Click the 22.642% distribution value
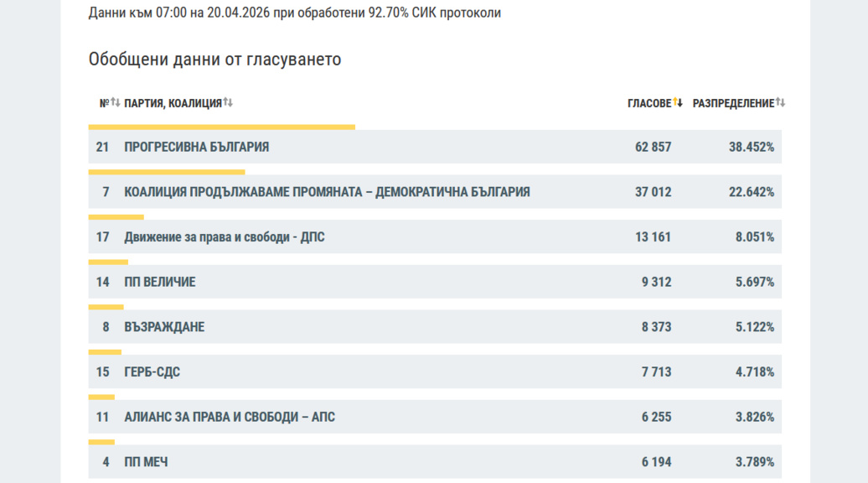The image size is (868, 483). [751, 192]
